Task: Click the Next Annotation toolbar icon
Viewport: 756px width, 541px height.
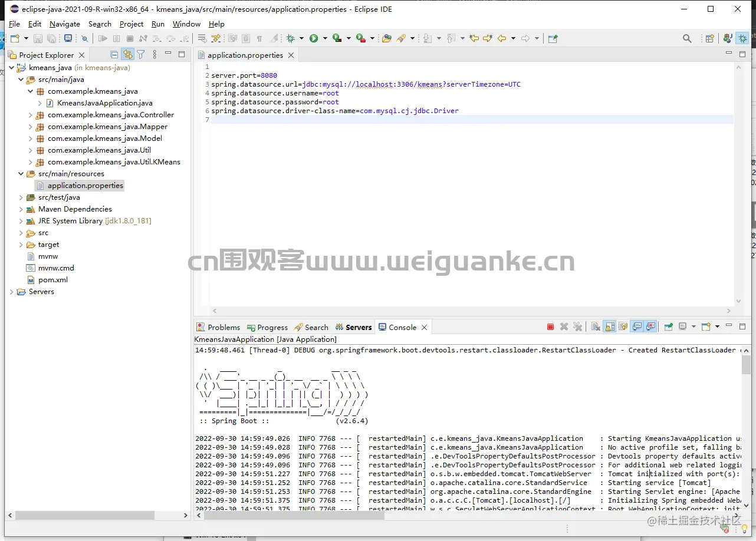Action: tap(428, 38)
